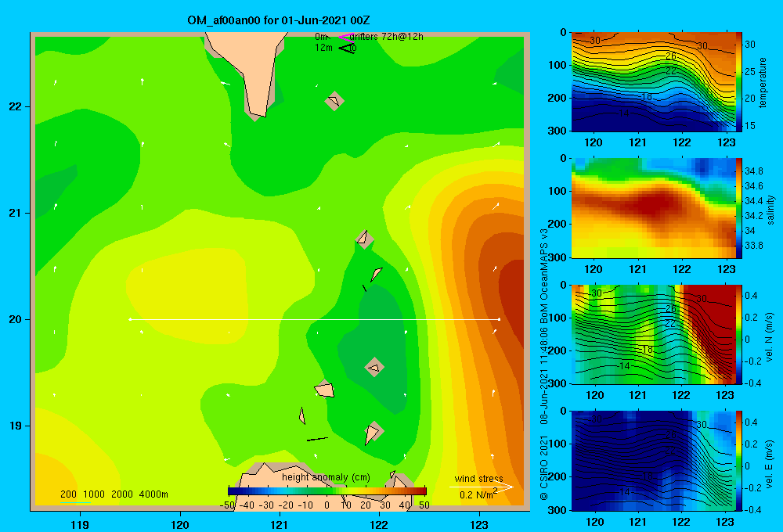Click the longitude label '122' under the map

point(379,524)
